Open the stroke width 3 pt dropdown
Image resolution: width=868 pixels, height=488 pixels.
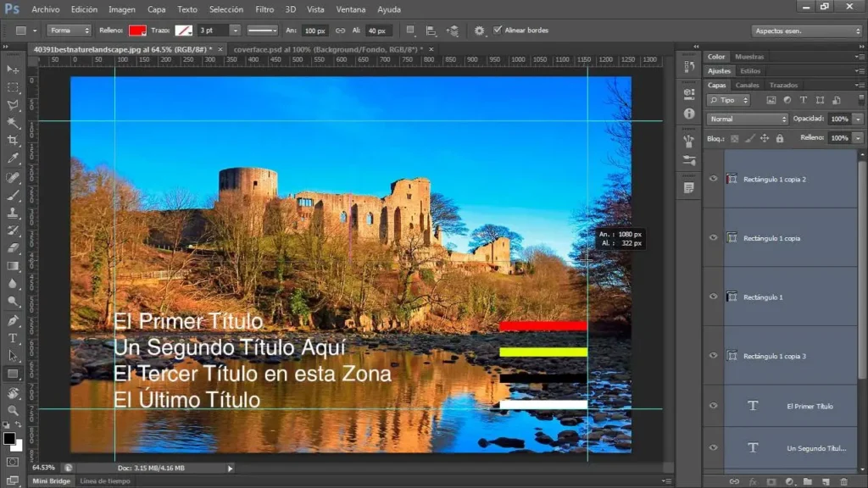(235, 30)
